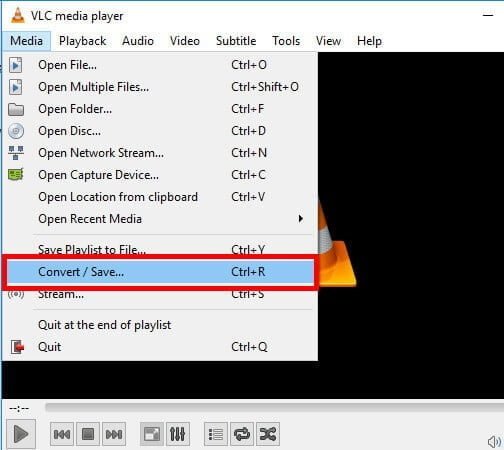Open the Tools menu
This screenshot has height=450, width=504.
click(286, 41)
